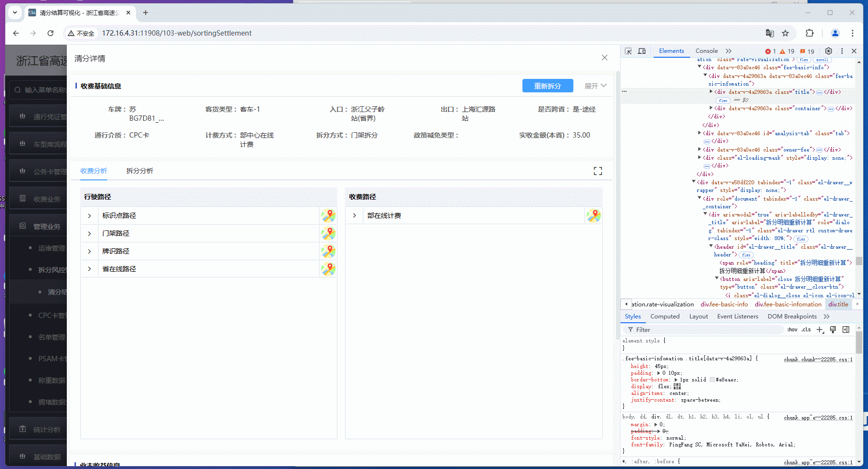The height and width of the screenshot is (469, 868).
Task: Open Chrome three-dot menu
Action: coord(853,33)
